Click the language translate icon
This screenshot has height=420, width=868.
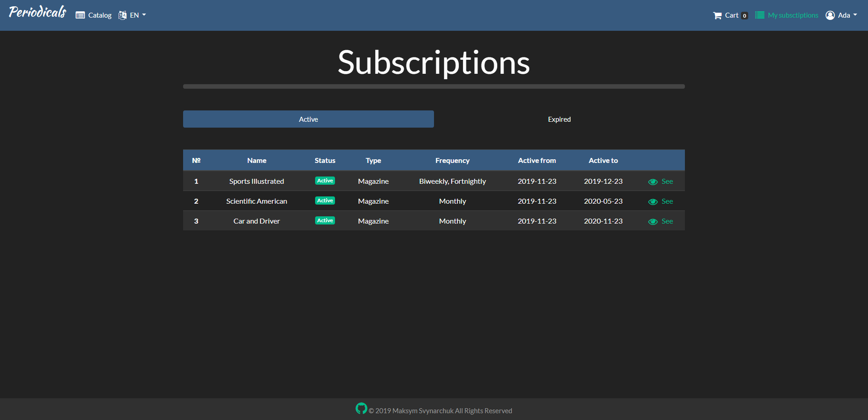coord(123,15)
